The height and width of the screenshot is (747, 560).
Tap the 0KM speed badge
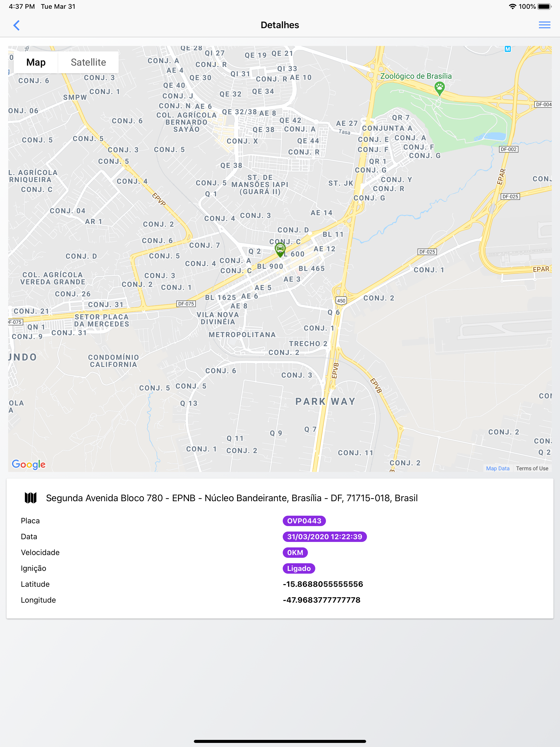pos(295,553)
